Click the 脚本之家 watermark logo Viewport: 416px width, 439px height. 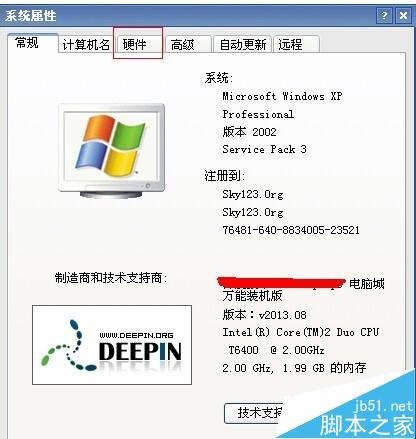pyautogui.click(x=367, y=425)
